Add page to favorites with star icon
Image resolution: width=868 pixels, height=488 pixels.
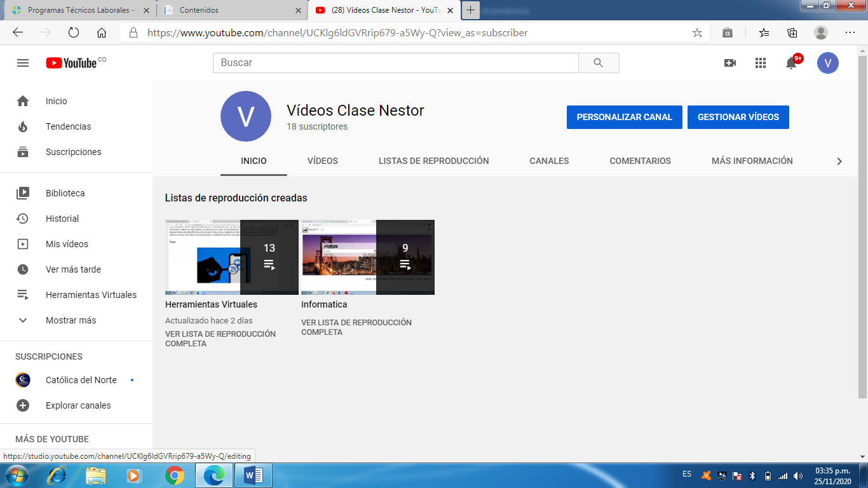(x=697, y=33)
